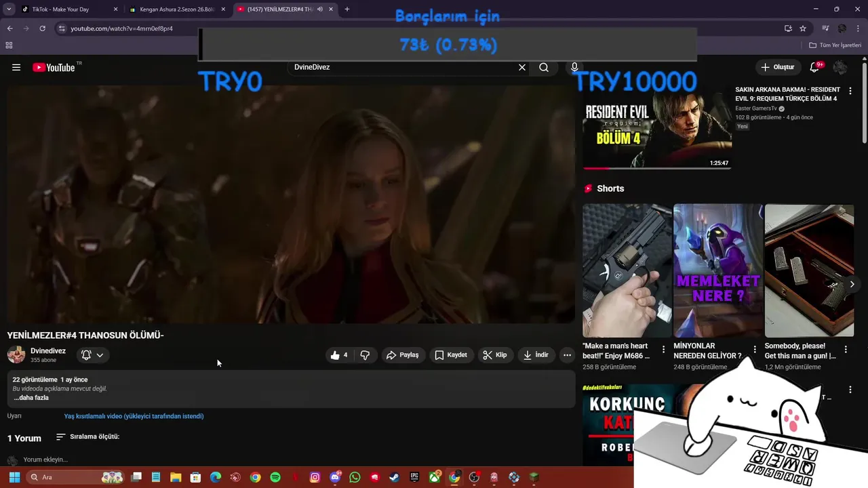Reload the current page
Image resolution: width=868 pixels, height=488 pixels.
point(42,28)
